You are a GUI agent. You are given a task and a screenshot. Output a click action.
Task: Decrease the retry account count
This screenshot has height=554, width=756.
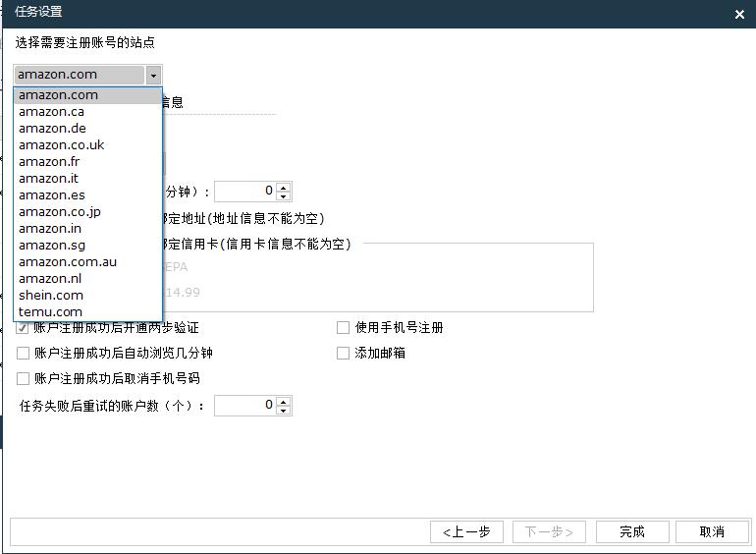[x=284, y=411]
